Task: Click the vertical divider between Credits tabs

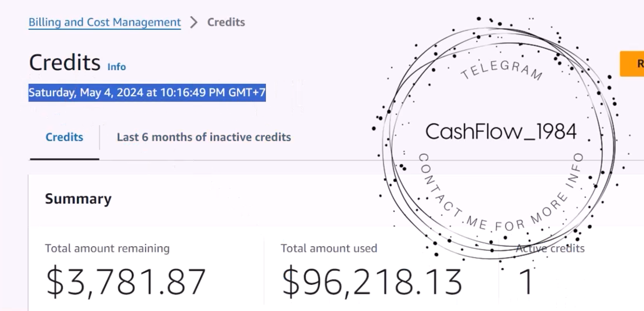Action: (100, 137)
